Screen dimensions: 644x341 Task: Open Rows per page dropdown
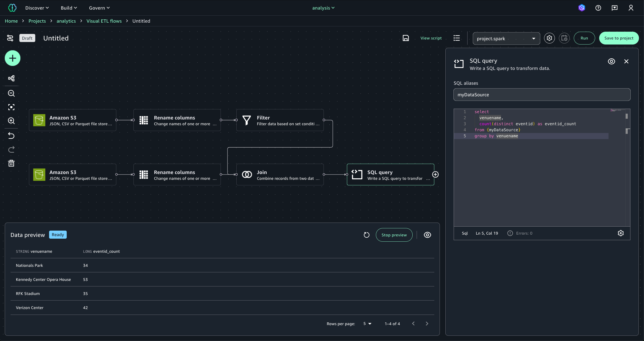(367, 324)
